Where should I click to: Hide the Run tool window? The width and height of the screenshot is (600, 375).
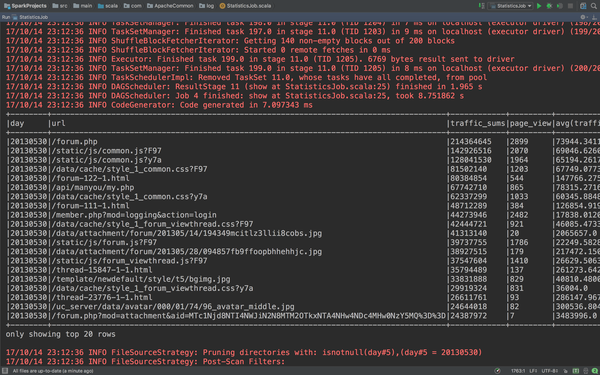tap(594, 17)
